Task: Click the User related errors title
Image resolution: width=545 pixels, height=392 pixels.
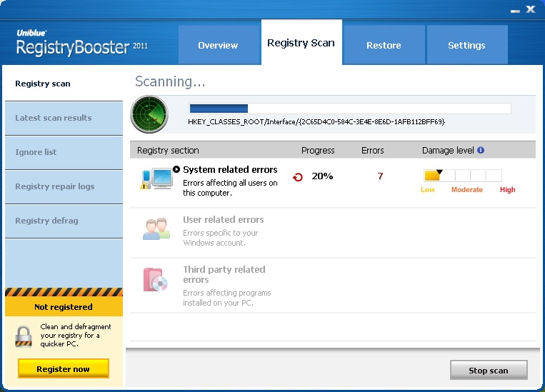Action: click(223, 220)
